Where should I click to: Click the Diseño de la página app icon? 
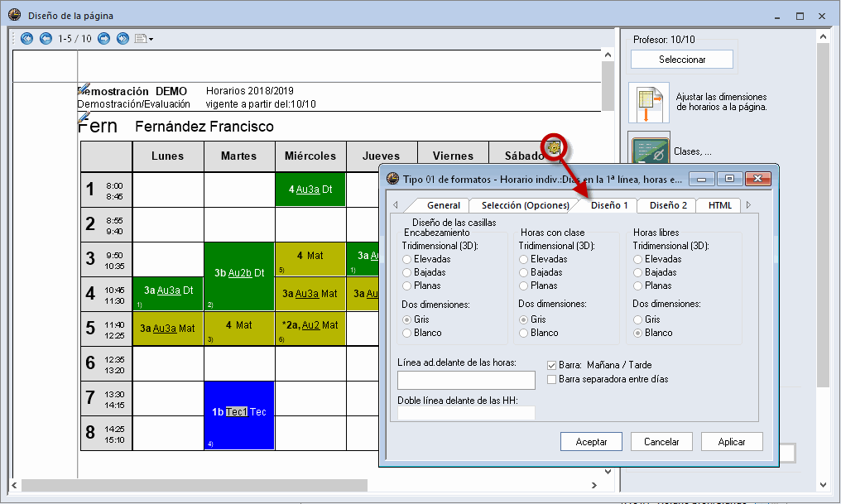(14, 16)
